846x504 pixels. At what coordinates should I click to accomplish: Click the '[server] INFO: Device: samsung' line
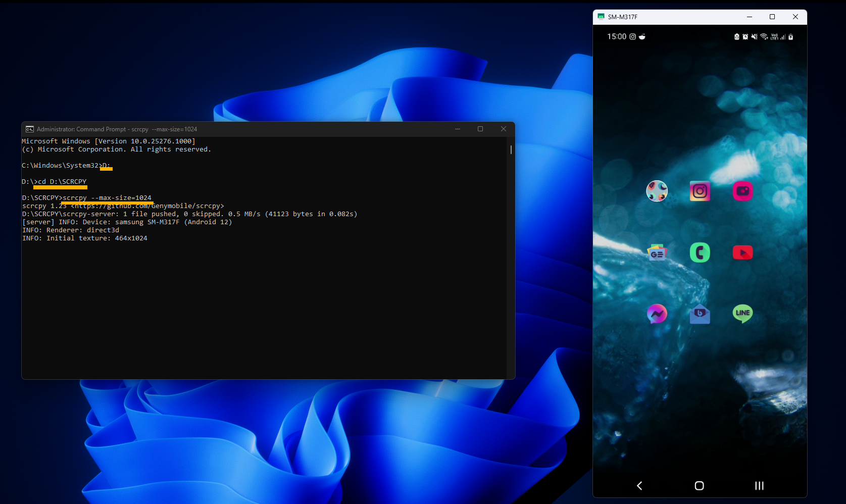(127, 222)
